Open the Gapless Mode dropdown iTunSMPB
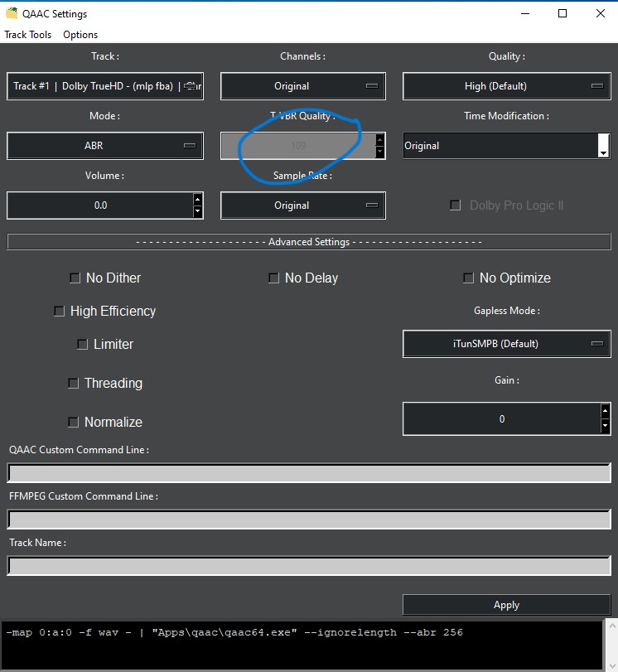The width and height of the screenshot is (618, 672). pos(506,344)
